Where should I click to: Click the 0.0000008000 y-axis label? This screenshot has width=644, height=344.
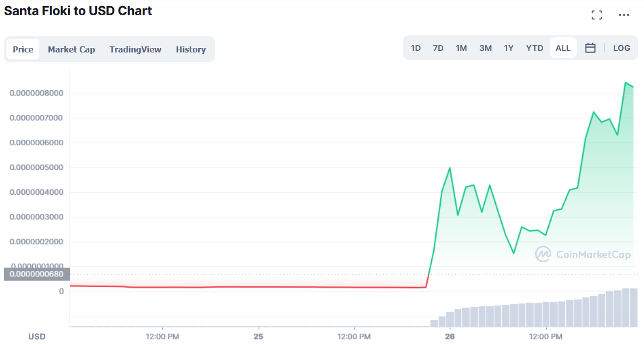(36, 93)
